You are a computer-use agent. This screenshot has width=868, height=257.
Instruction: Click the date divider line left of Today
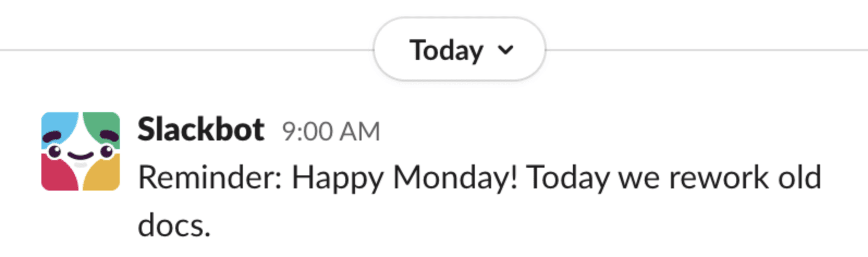185,50
